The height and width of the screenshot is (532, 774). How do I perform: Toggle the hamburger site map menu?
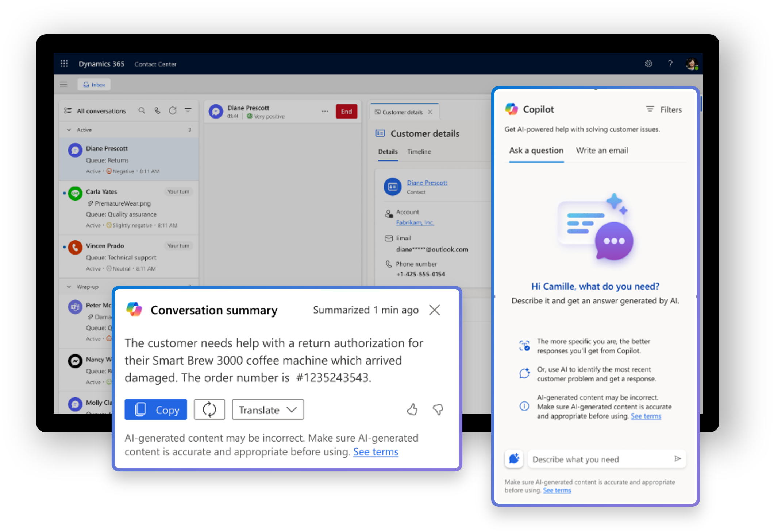pyautogui.click(x=63, y=85)
